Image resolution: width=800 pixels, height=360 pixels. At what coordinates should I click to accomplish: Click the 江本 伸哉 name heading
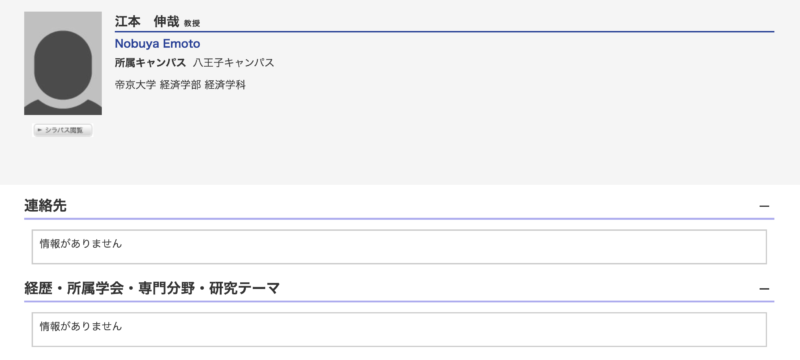147,22
